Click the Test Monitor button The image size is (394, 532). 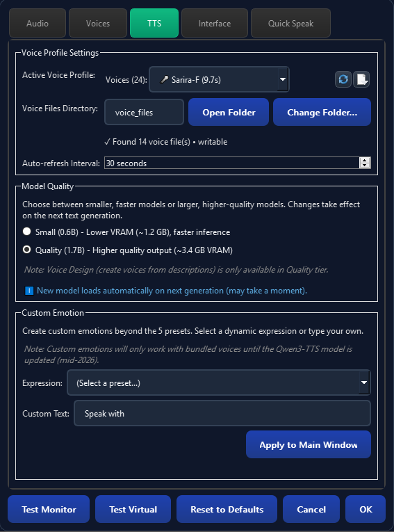[49, 509]
